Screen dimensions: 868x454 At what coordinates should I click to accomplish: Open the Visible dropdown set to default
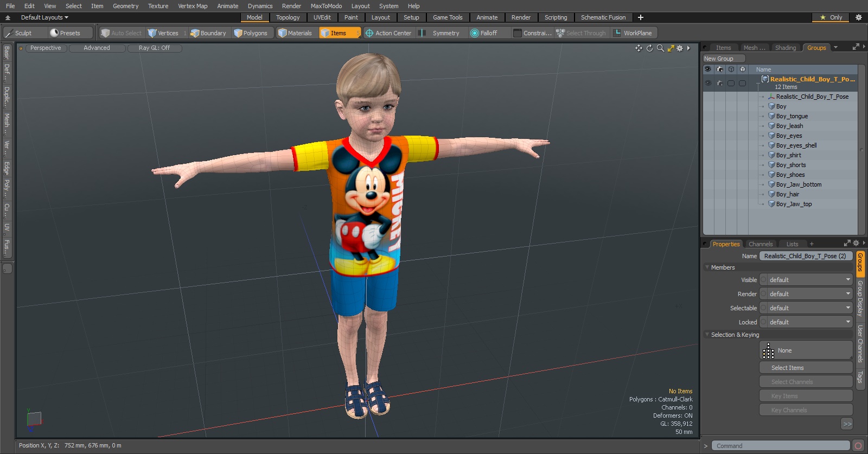806,280
